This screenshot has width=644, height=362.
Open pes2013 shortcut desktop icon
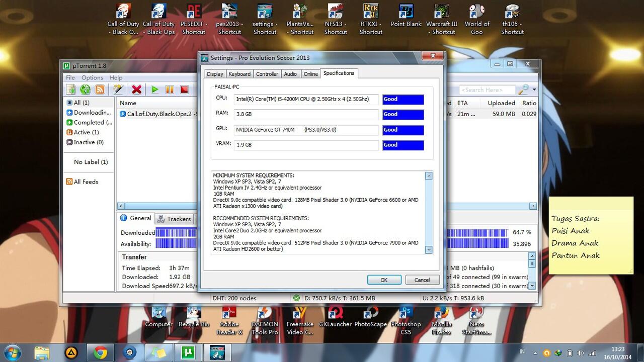229,20
